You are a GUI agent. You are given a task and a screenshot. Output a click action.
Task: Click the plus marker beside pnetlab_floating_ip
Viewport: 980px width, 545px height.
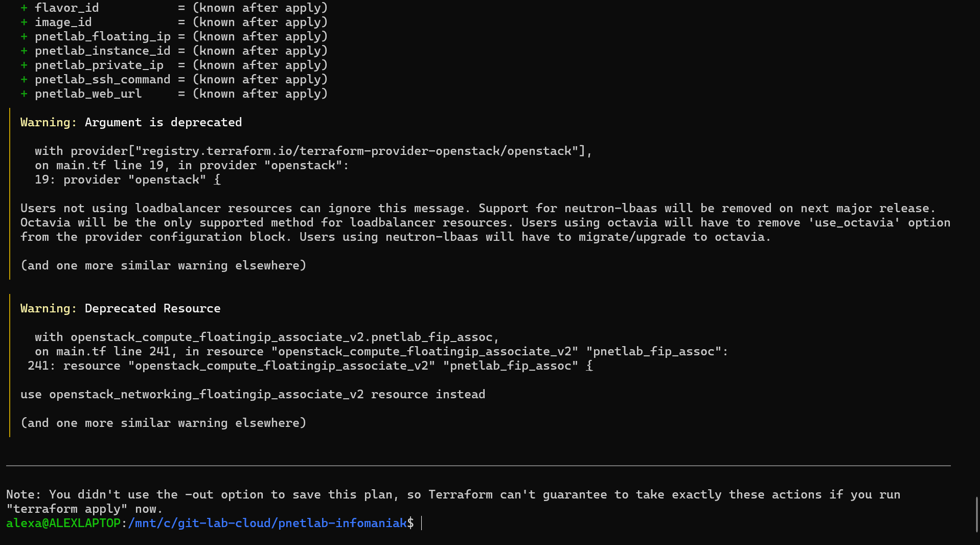coord(24,37)
